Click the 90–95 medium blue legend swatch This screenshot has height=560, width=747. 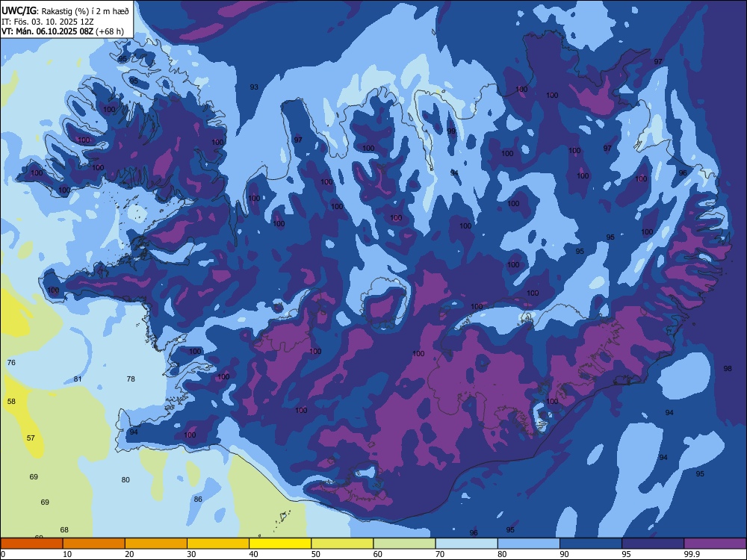click(591, 544)
